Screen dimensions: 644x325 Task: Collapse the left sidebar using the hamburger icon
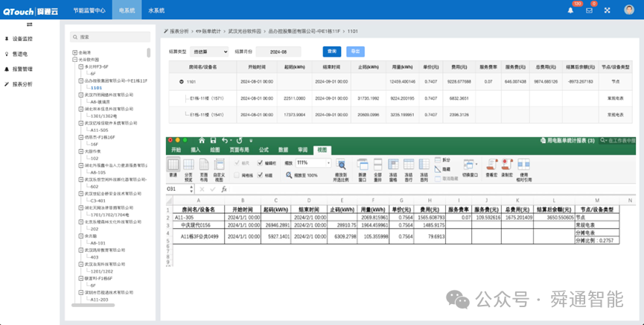click(29, 25)
